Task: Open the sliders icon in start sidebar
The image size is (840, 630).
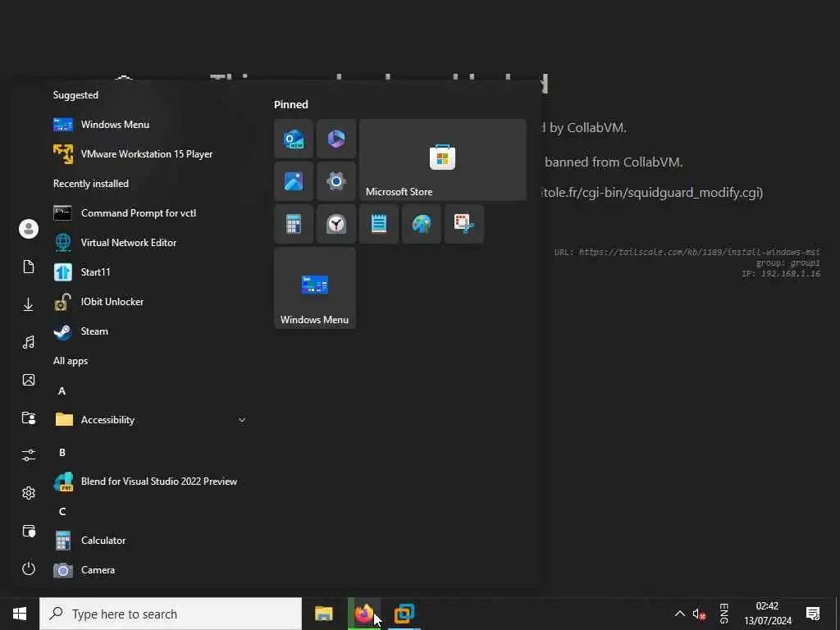Action: click(x=29, y=455)
